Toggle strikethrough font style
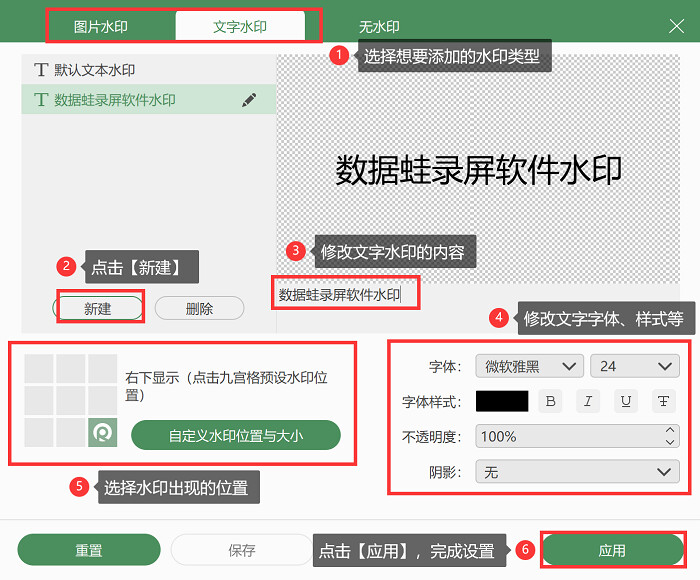 (x=663, y=401)
